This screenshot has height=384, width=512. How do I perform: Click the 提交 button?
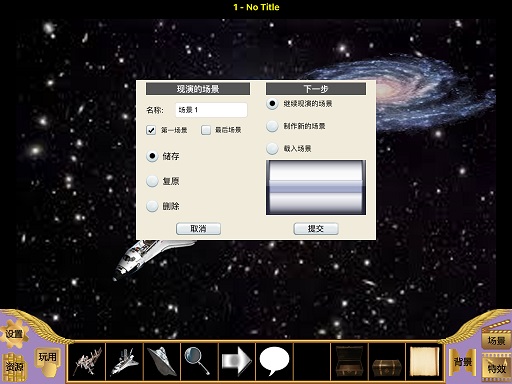[316, 229]
